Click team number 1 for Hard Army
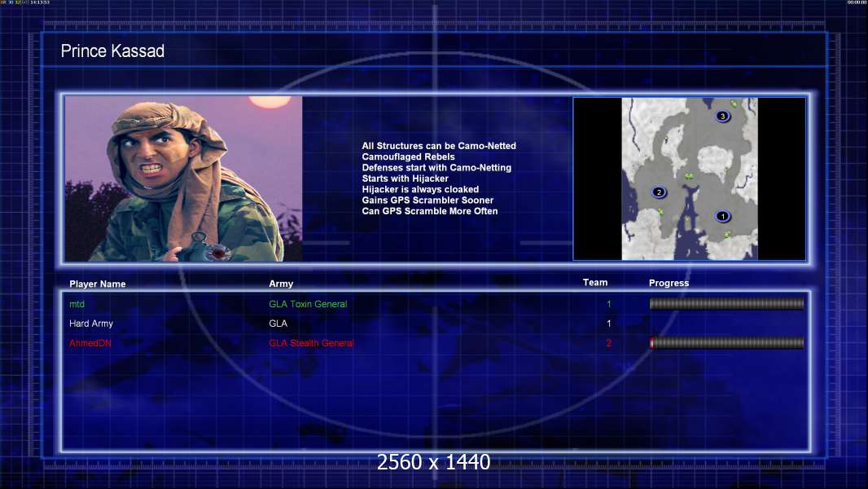Viewport: 868px width, 489px height. (x=608, y=324)
